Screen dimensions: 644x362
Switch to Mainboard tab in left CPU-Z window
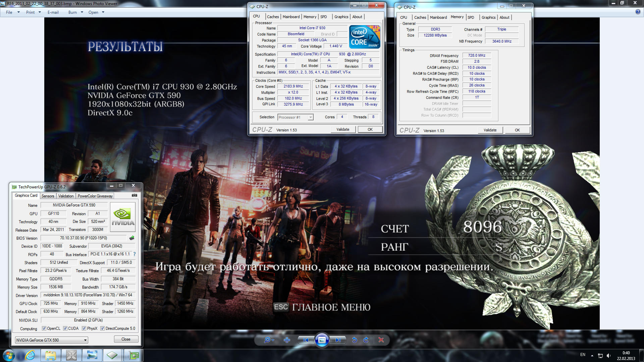coord(291,17)
